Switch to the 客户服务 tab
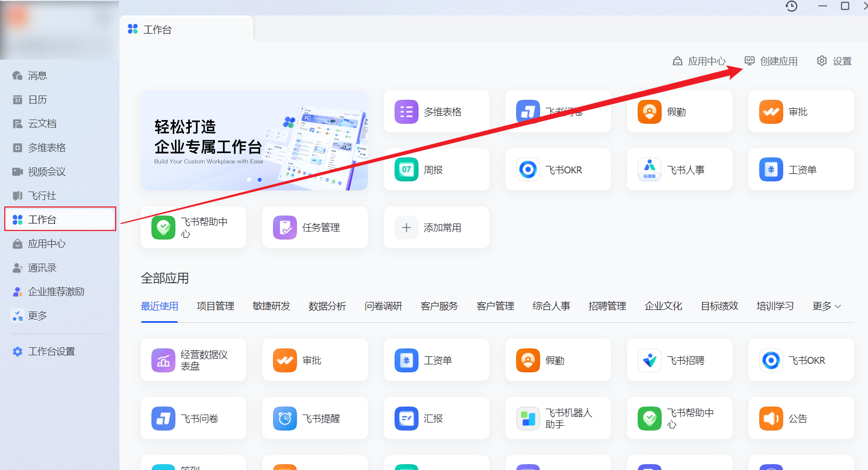The width and height of the screenshot is (868, 470). coord(439,306)
